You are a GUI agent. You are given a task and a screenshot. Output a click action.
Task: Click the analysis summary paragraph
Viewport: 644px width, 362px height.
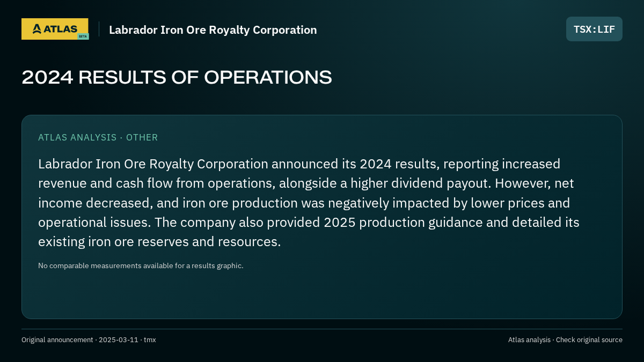(x=309, y=203)
